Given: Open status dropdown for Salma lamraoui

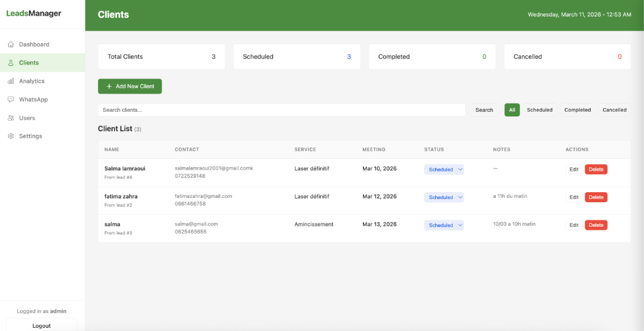Looking at the screenshot, I should click(x=444, y=170).
